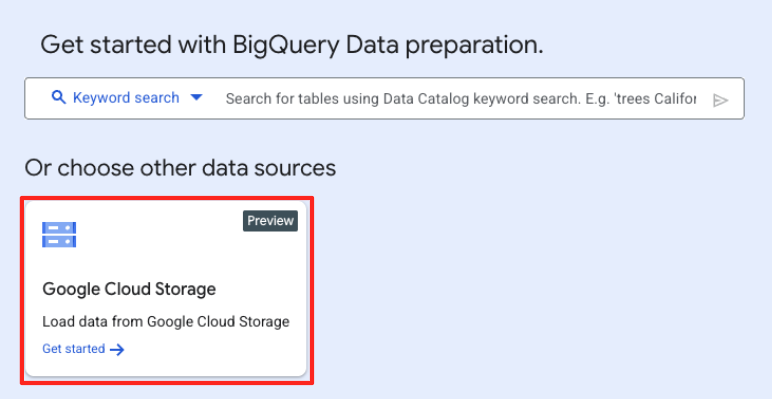Click the Preview badge on the card
The height and width of the screenshot is (399, 772).
coord(270,221)
